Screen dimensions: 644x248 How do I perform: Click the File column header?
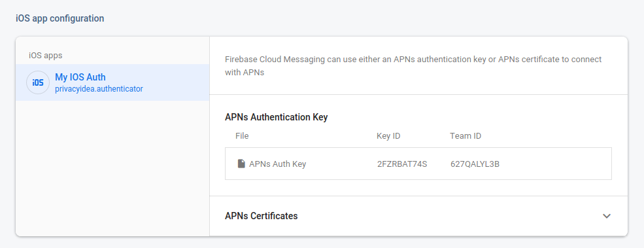[242, 135]
